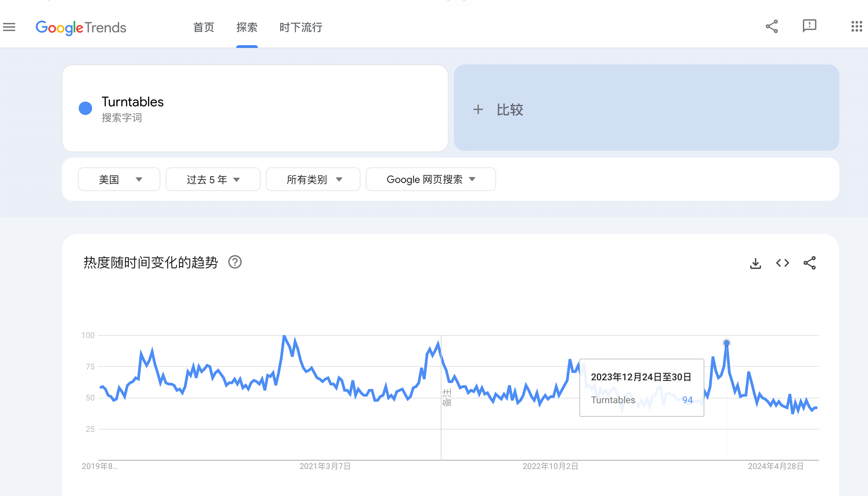Click the 2024年4月28日 axis label
868x496 pixels.
pyautogui.click(x=776, y=466)
